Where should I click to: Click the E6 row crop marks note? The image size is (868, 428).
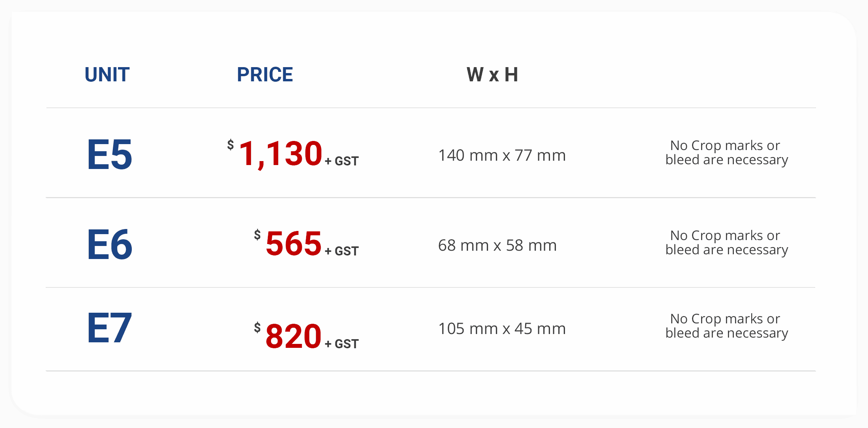coord(726,243)
